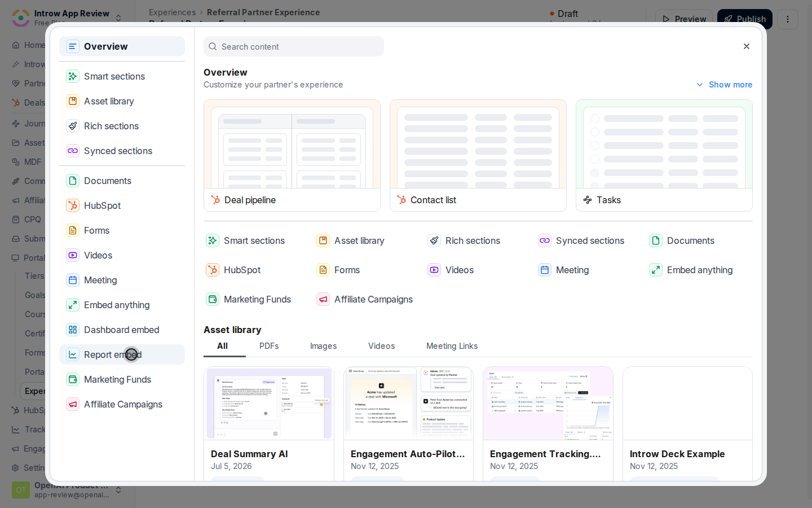Image resolution: width=812 pixels, height=508 pixels.
Task: Select the Deal pipeline template card
Action: (292, 156)
